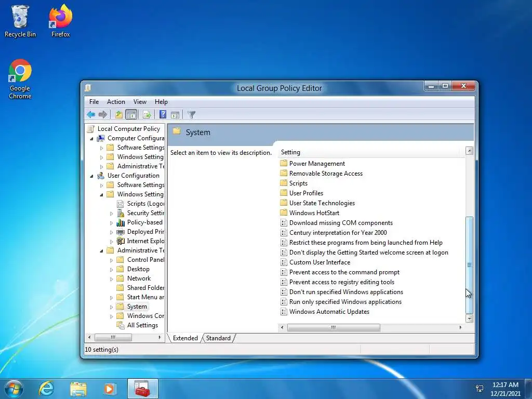Click the Windows HotStart folder icon
The height and width of the screenshot is (399, 532).
[x=284, y=212]
